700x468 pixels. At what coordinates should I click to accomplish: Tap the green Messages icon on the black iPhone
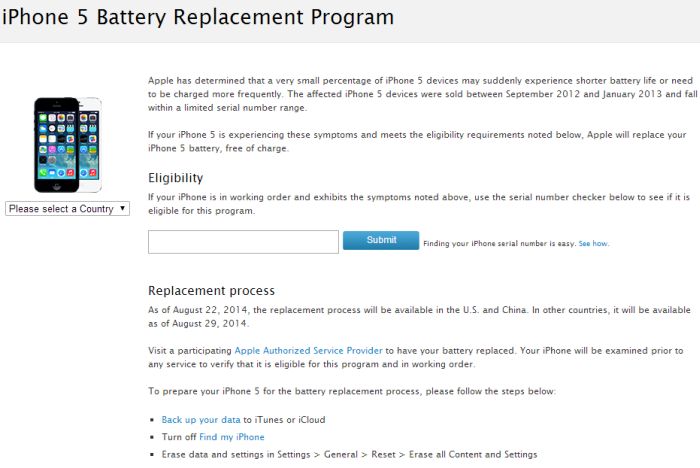43,117
